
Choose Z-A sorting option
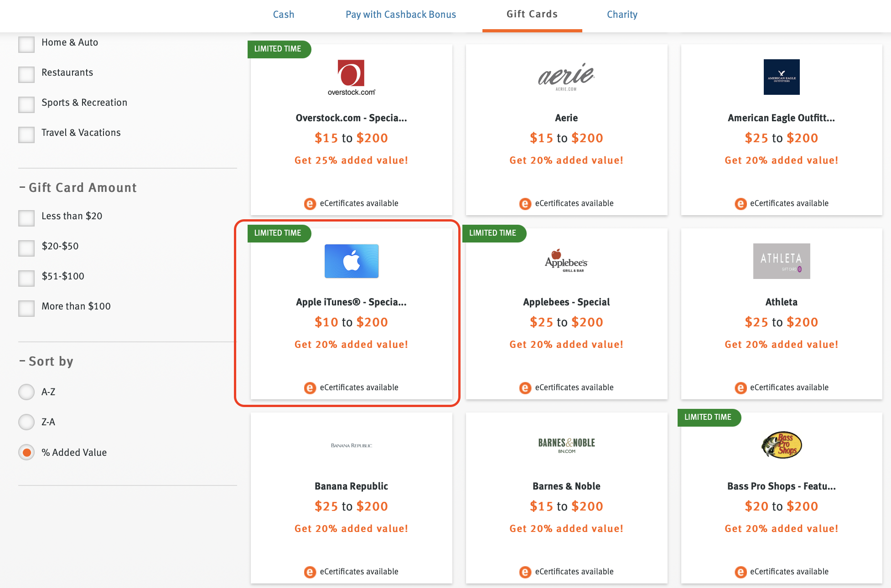coord(26,422)
